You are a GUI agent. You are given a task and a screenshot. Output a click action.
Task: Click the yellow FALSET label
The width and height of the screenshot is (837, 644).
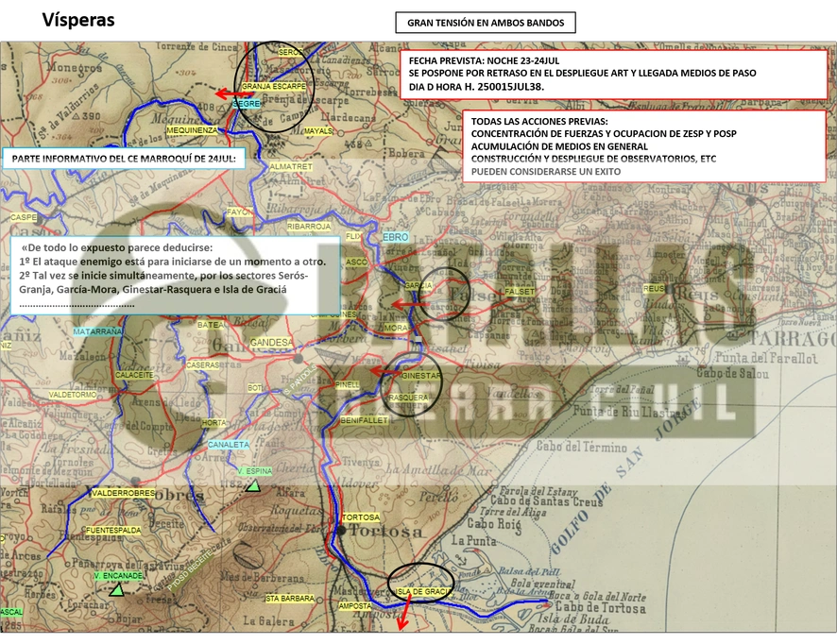point(520,292)
